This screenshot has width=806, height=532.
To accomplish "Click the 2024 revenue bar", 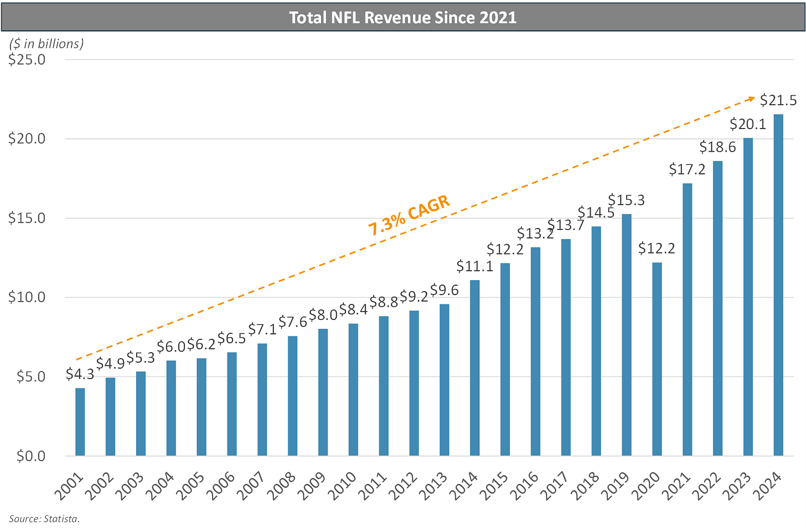I will pyautogui.click(x=778, y=285).
